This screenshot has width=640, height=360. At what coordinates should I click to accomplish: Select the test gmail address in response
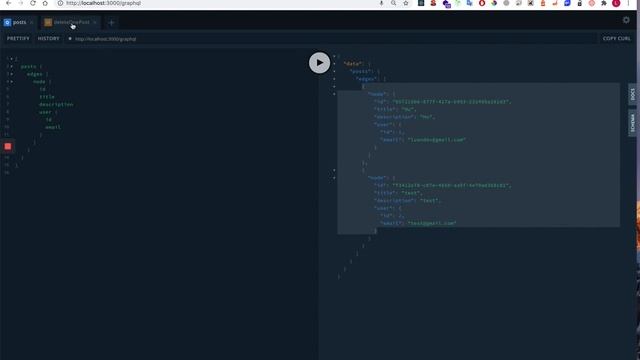432,223
